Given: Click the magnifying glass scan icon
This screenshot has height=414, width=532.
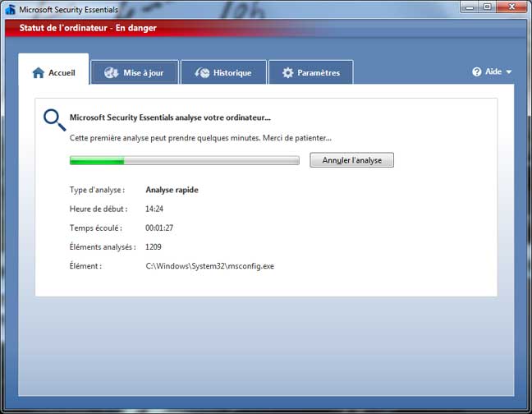Looking at the screenshot, I should [54, 120].
